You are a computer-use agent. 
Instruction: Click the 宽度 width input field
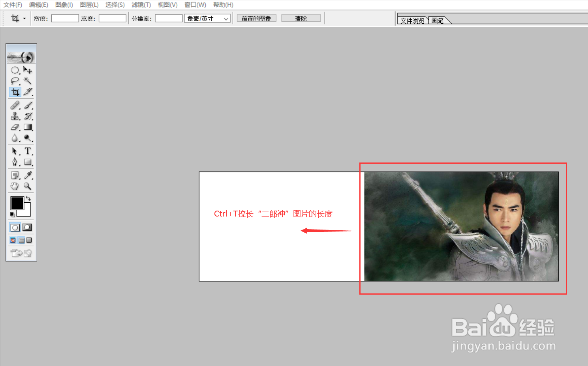[x=65, y=19]
